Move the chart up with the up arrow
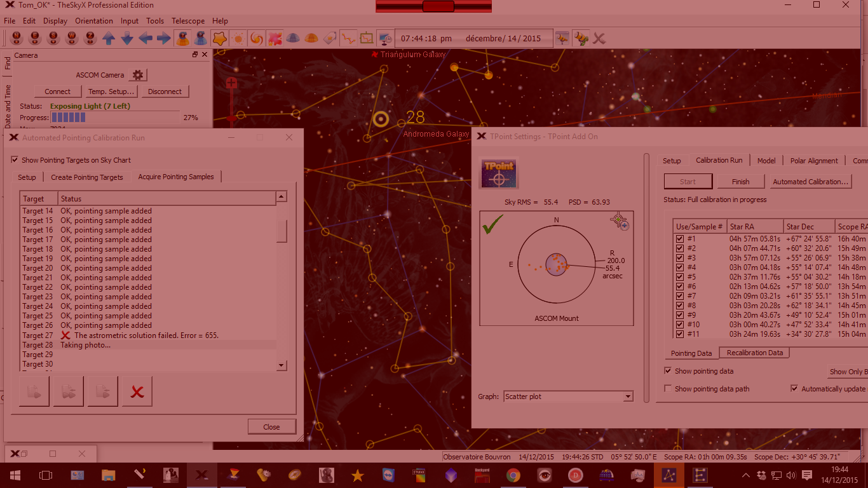This screenshot has width=868, height=488. pyautogui.click(x=109, y=38)
